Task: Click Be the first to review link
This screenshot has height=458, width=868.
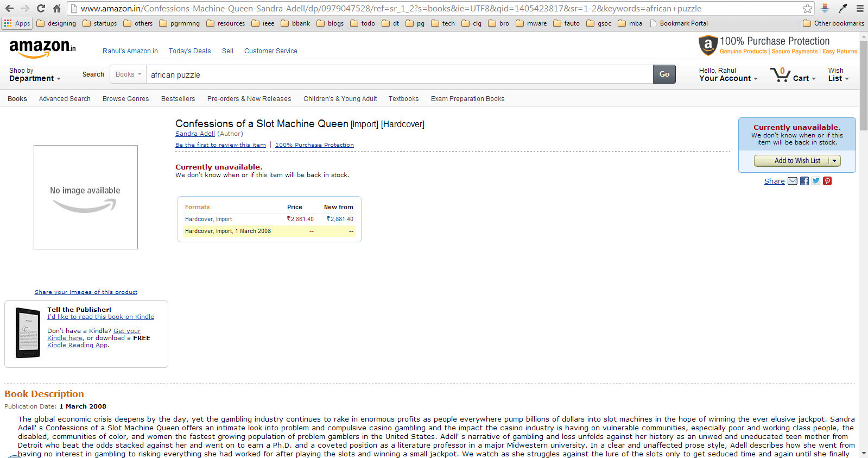Action: pyautogui.click(x=220, y=145)
